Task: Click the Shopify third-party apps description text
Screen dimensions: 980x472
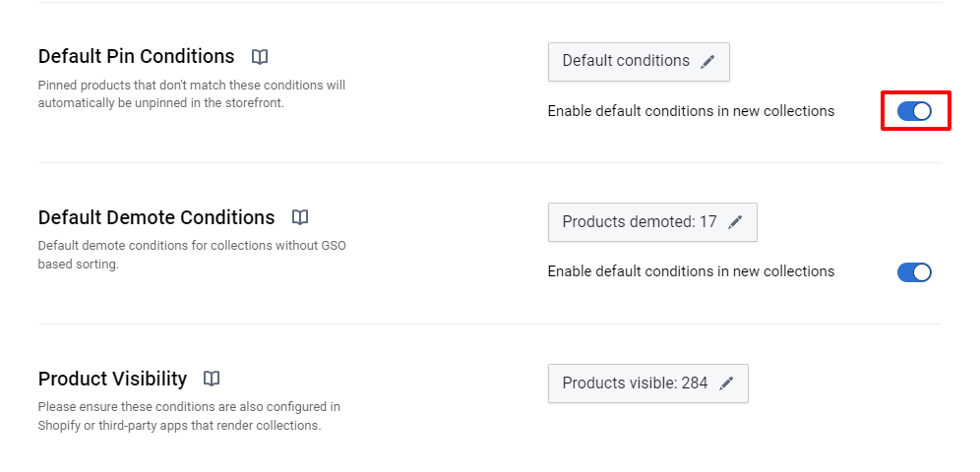Action: [x=189, y=416]
